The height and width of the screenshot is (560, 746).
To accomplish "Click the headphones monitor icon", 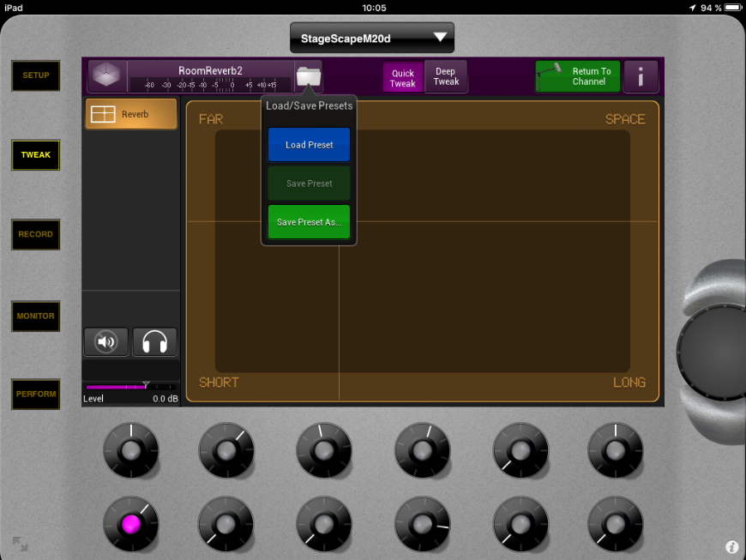I will [154, 342].
